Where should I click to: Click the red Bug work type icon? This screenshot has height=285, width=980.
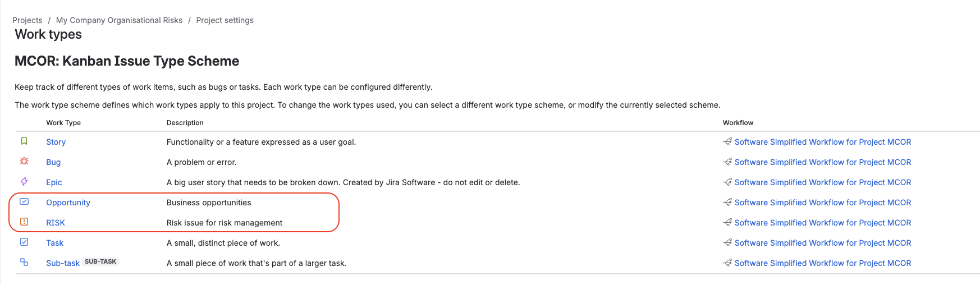coord(24,161)
